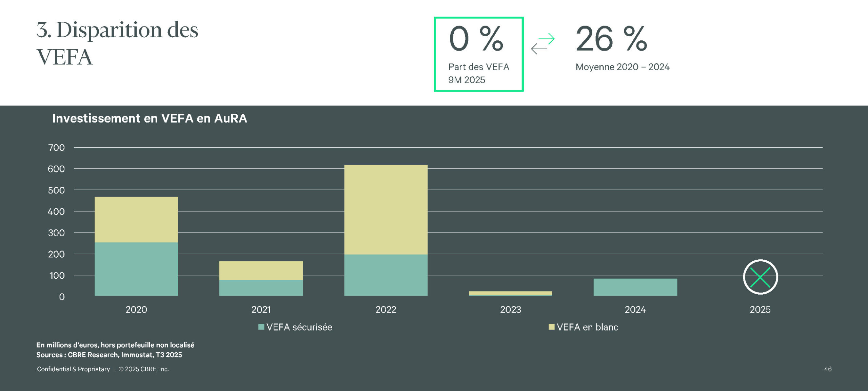The image size is (868, 391).
Task: Click the thin 2023 bar
Action: click(510, 293)
